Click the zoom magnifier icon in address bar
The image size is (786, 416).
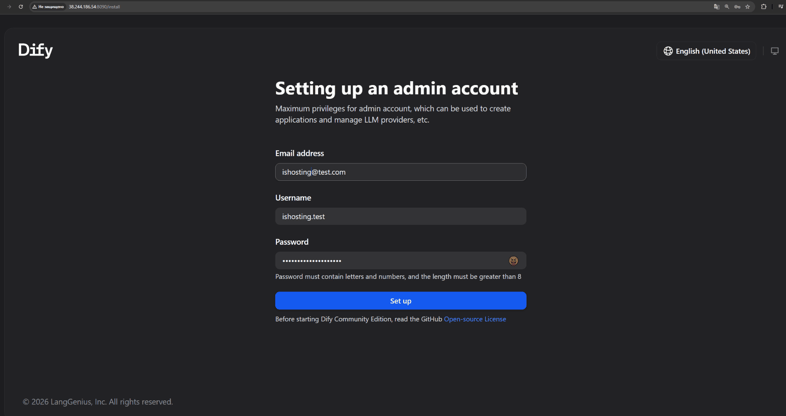[x=727, y=7]
